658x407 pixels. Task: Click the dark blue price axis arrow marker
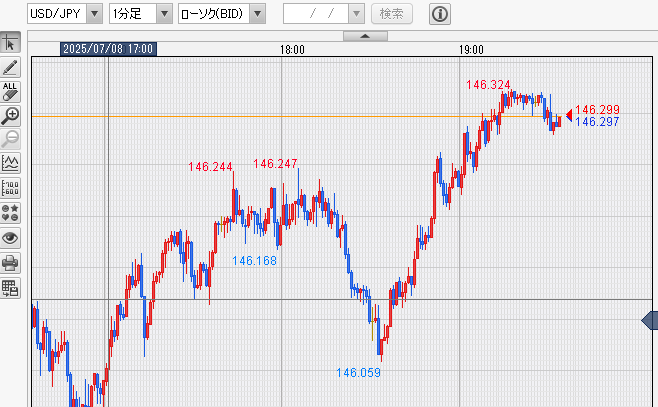pyautogui.click(x=650, y=321)
